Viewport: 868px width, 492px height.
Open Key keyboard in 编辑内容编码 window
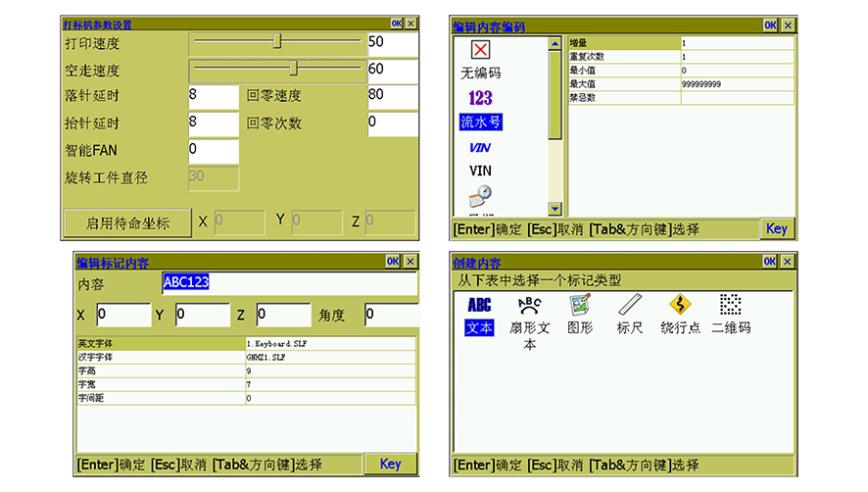(x=776, y=228)
